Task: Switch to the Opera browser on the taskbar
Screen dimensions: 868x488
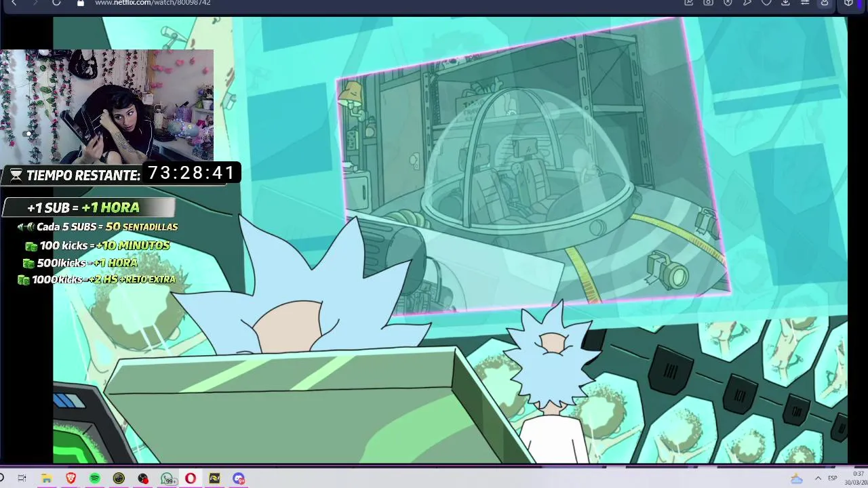Action: [191, 479]
